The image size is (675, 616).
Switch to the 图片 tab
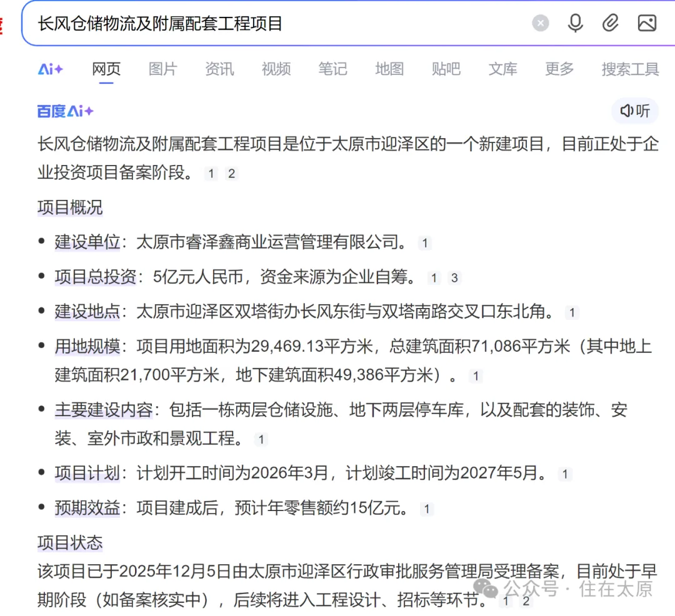point(162,69)
